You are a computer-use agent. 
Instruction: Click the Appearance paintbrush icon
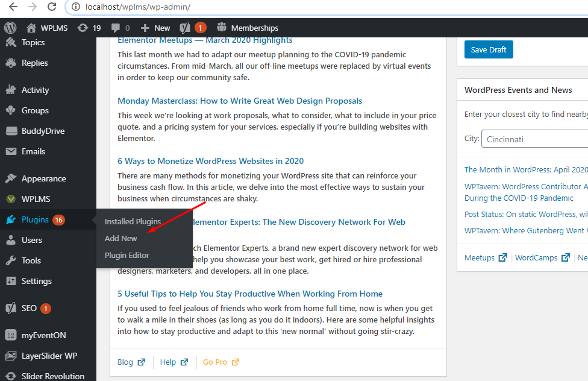11,178
